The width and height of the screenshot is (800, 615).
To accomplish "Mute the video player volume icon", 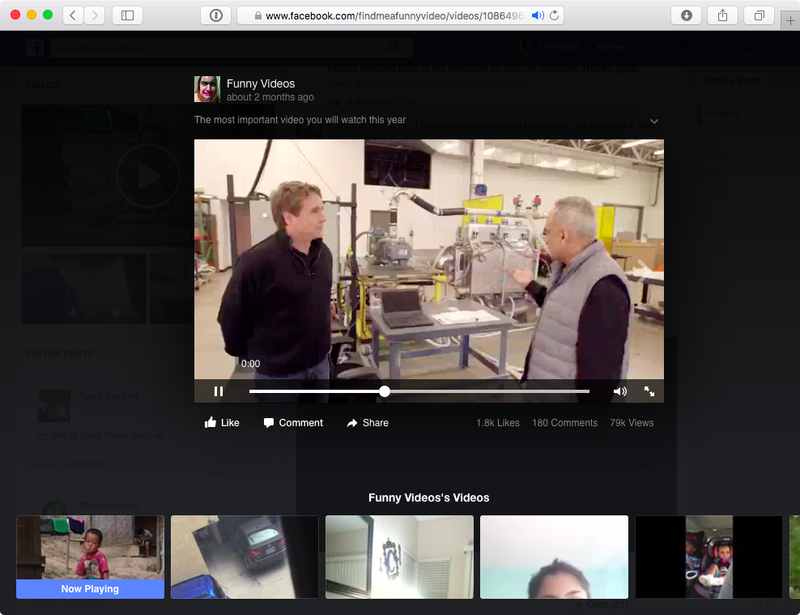I will [x=620, y=391].
